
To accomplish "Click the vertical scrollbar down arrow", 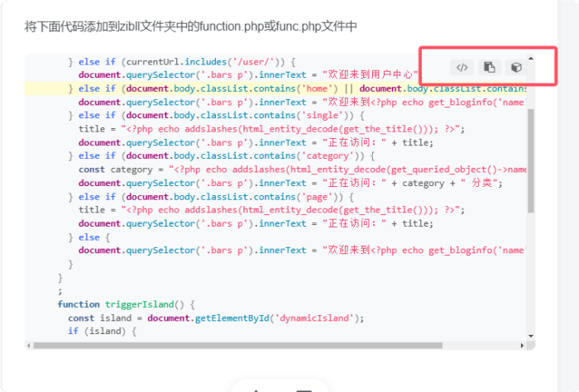I will click(x=531, y=336).
